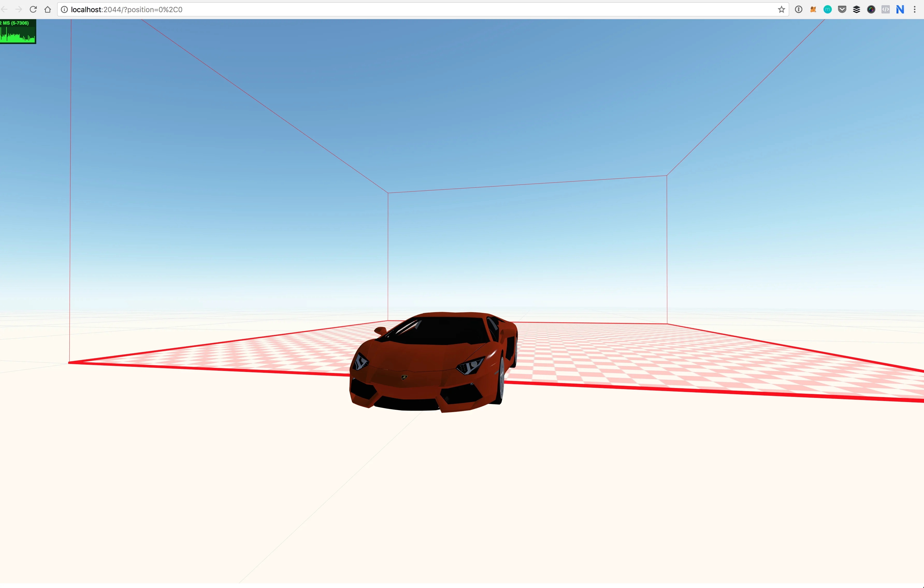
Task: Open the color camera lens extension
Action: 871,10
